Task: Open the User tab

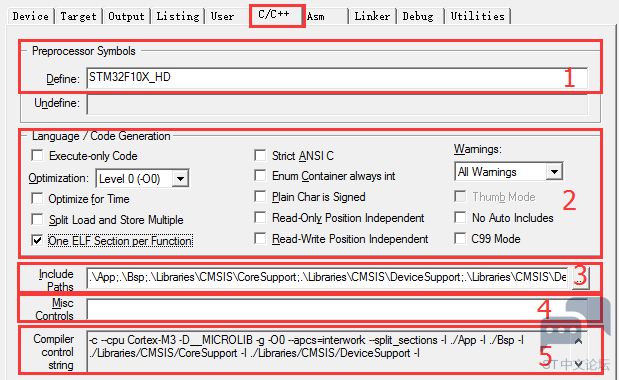Action: (223, 16)
